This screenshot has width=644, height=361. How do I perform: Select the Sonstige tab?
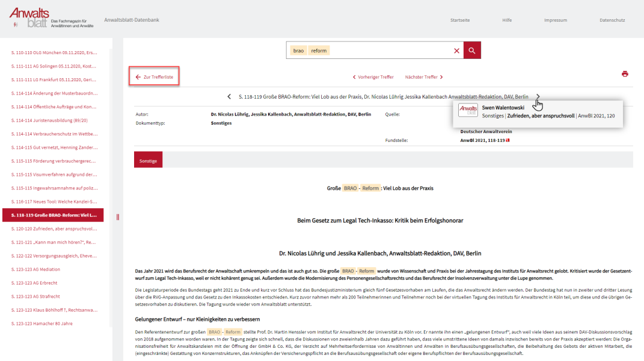point(148,161)
